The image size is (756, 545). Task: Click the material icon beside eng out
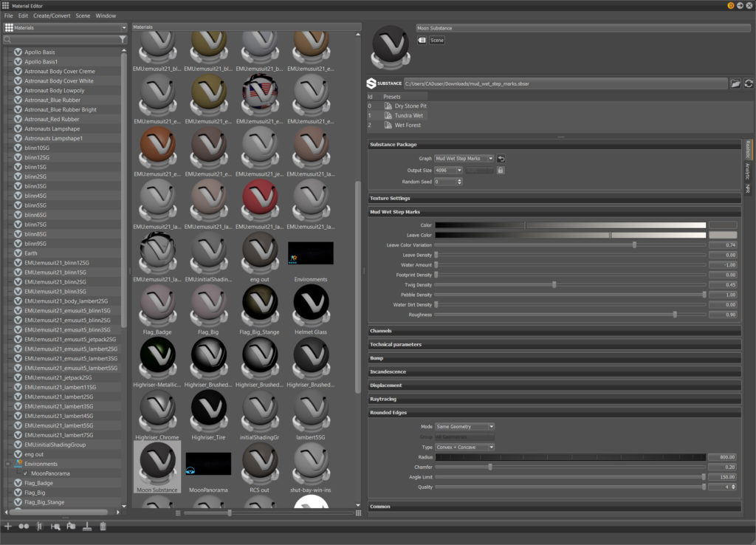[x=18, y=454]
